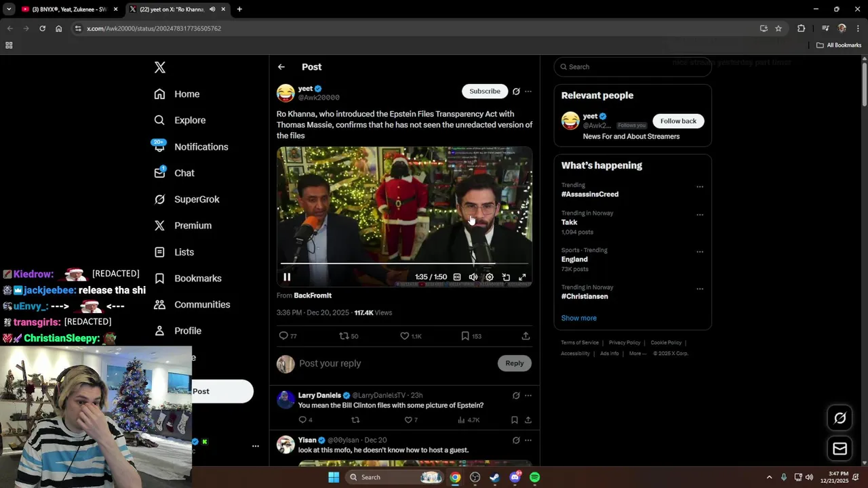Open Windows Start menu

[334, 477]
